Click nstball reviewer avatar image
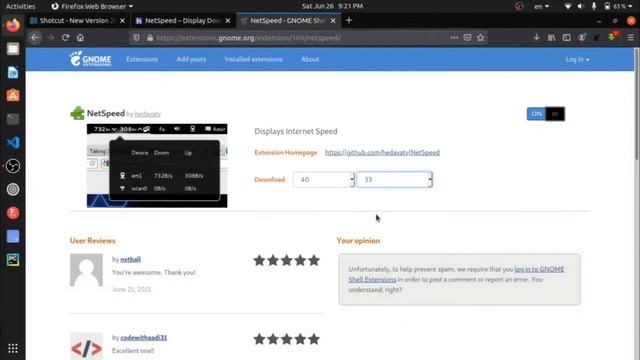The height and width of the screenshot is (360, 640). [x=86, y=270]
